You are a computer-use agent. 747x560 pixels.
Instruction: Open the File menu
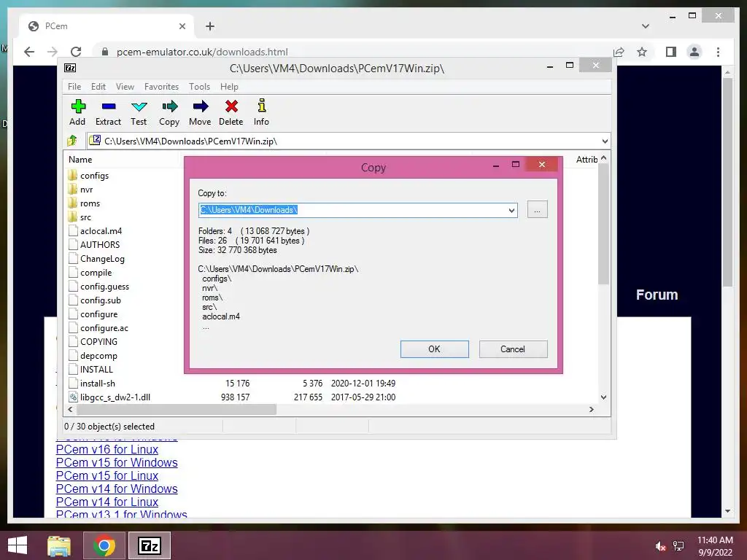pos(74,87)
